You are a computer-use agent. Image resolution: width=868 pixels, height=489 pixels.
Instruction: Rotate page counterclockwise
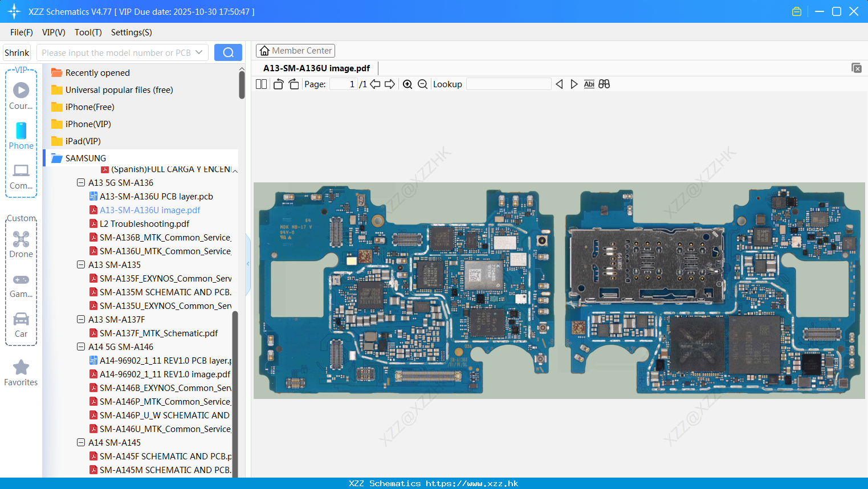tap(278, 84)
